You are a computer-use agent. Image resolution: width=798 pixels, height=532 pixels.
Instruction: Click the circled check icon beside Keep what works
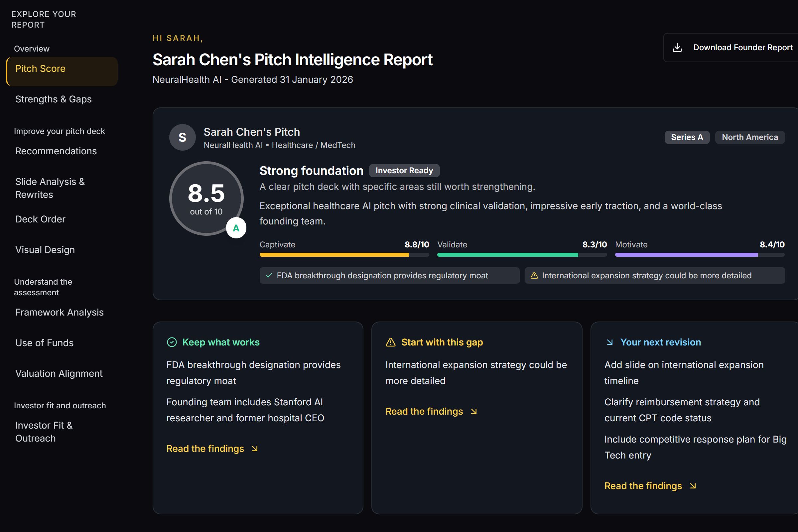(172, 342)
